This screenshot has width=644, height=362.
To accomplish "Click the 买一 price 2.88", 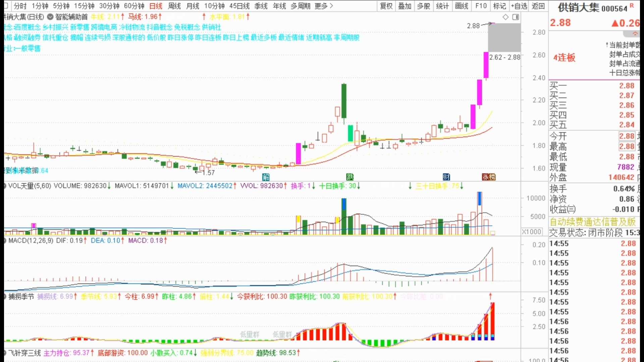I will 627,86.
